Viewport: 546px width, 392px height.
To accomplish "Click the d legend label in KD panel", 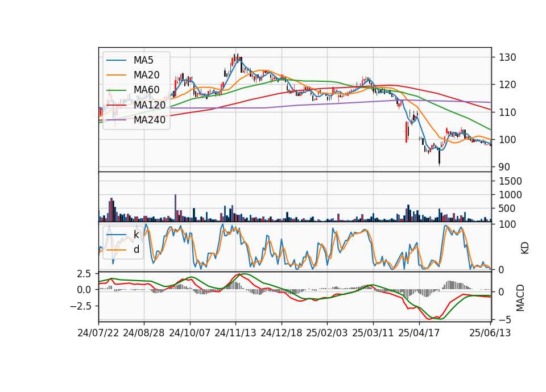I will [x=136, y=249].
